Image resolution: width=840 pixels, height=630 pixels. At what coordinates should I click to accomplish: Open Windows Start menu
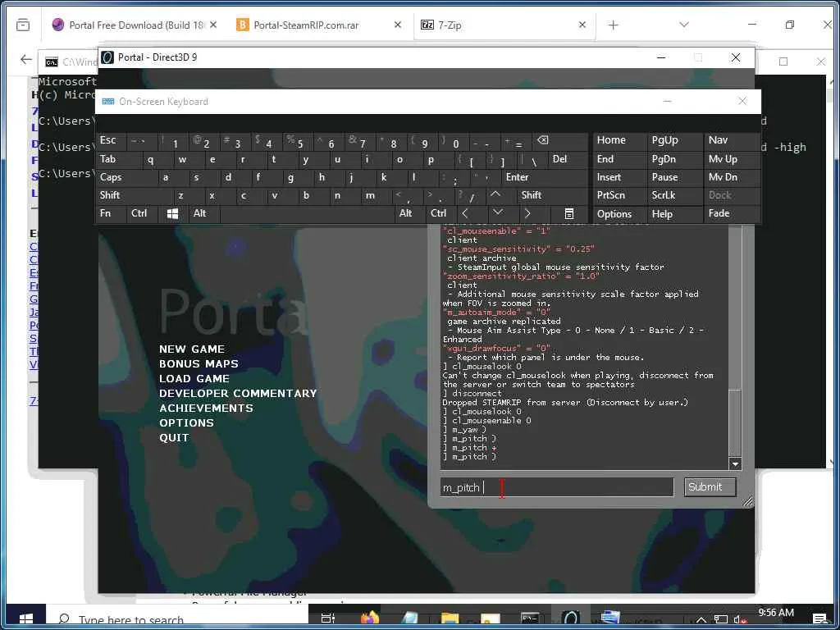[25, 619]
